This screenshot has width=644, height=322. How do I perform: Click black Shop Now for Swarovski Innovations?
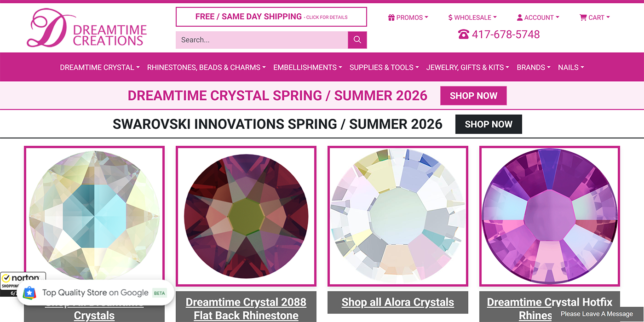(x=489, y=124)
